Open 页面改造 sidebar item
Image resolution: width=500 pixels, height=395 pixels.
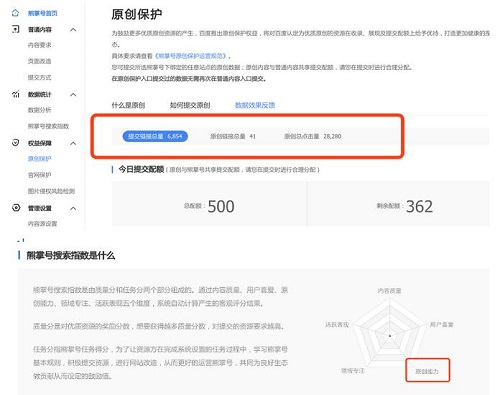pyautogui.click(x=40, y=61)
